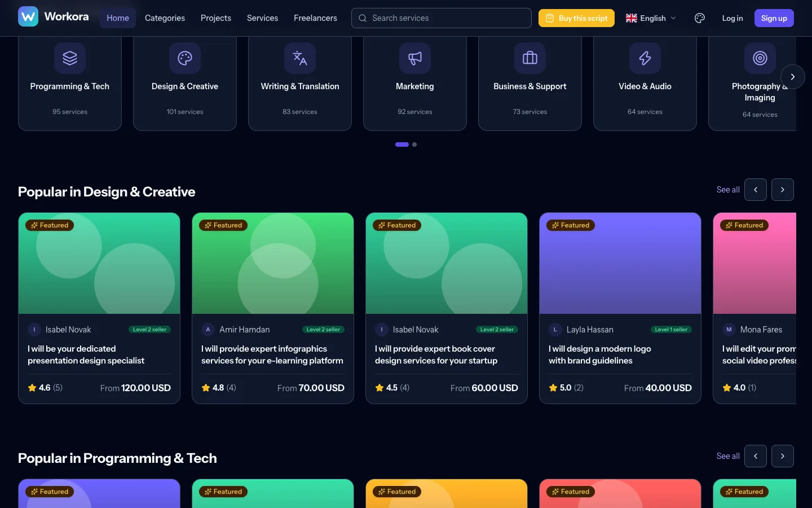Show next categories with the carousel arrow
812x508 pixels.
pyautogui.click(x=793, y=77)
